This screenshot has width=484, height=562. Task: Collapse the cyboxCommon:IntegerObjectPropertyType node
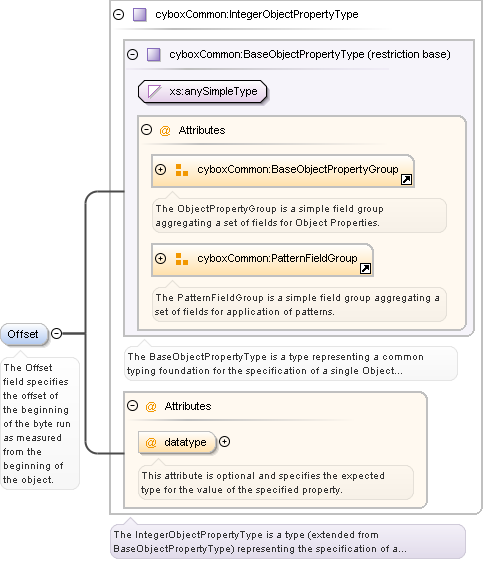[x=118, y=15]
